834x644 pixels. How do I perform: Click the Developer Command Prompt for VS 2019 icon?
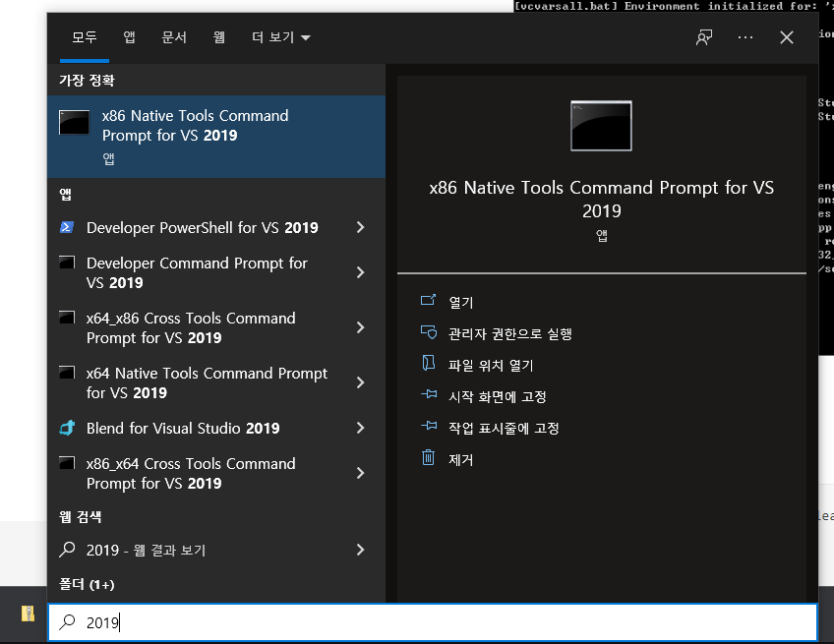[x=67, y=263]
